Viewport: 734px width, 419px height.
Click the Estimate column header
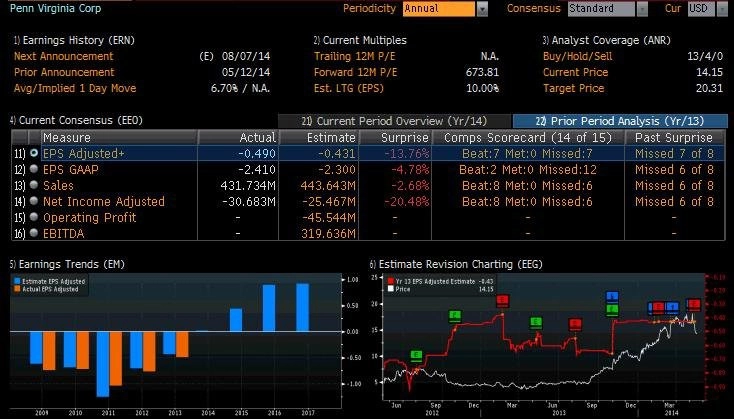(319, 138)
